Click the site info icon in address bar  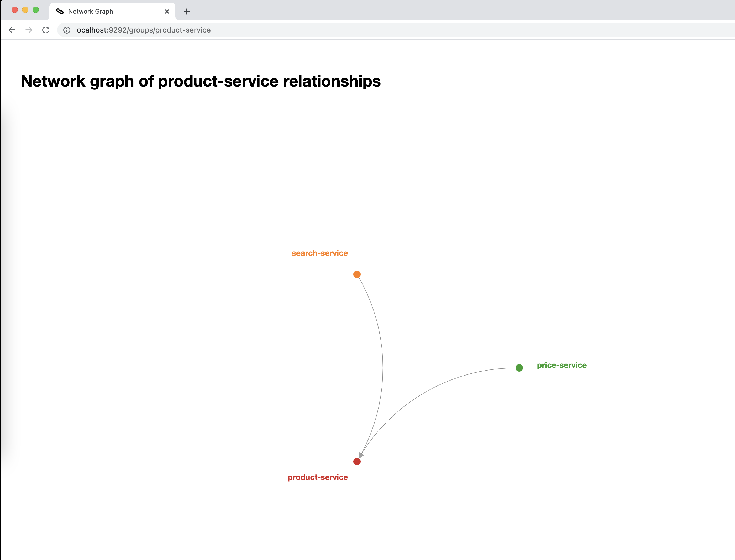click(x=67, y=30)
